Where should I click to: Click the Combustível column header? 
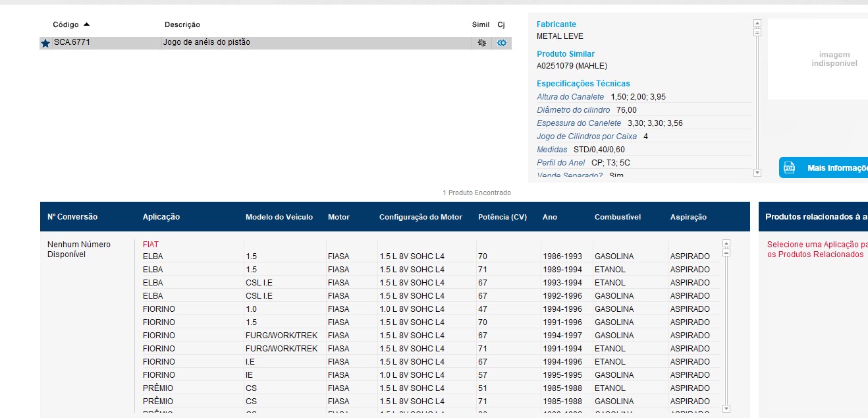tap(618, 217)
